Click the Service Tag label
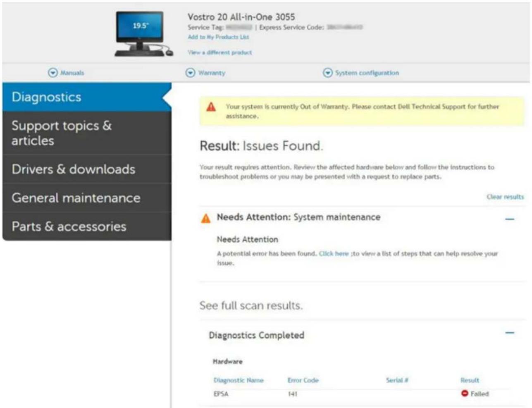This screenshot has height=408, width=532. [205, 27]
